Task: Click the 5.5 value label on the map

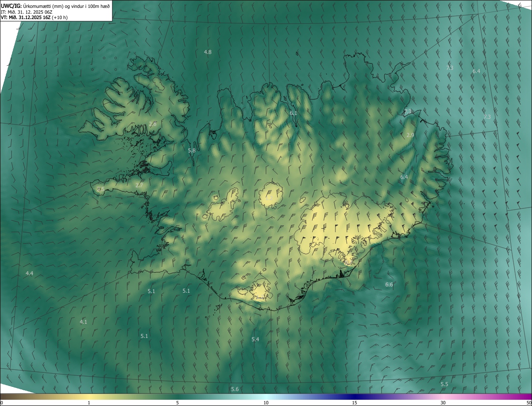Action: click(444, 384)
